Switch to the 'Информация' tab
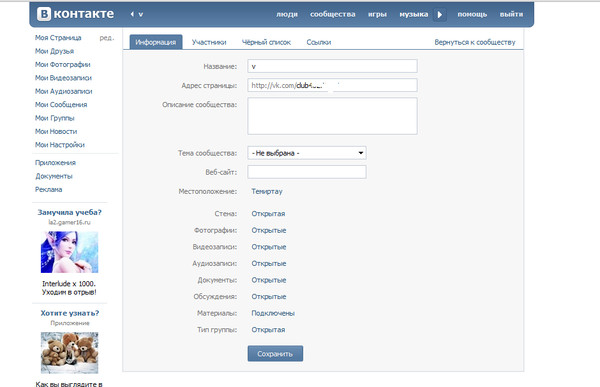 (x=156, y=42)
